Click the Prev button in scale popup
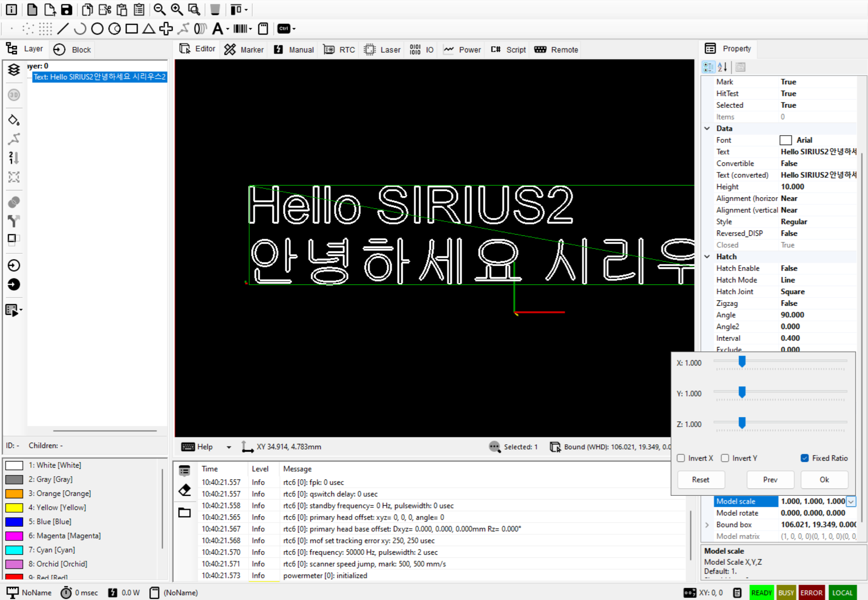This screenshot has width=868, height=600. coord(770,479)
